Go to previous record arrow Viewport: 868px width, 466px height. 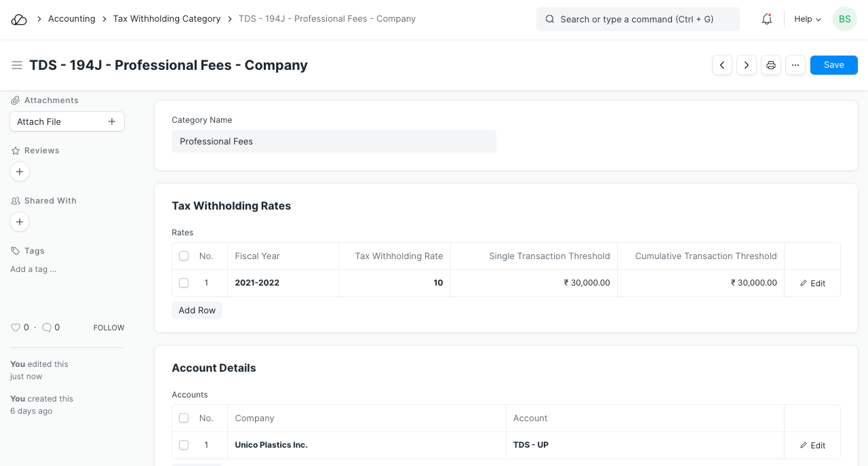[722, 65]
